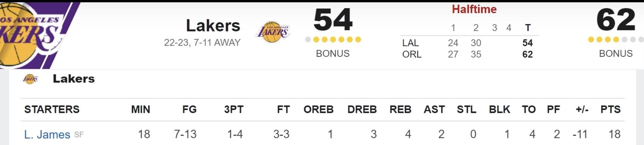
Task: Click the Lakers logo beside the score
Action: click(273, 32)
